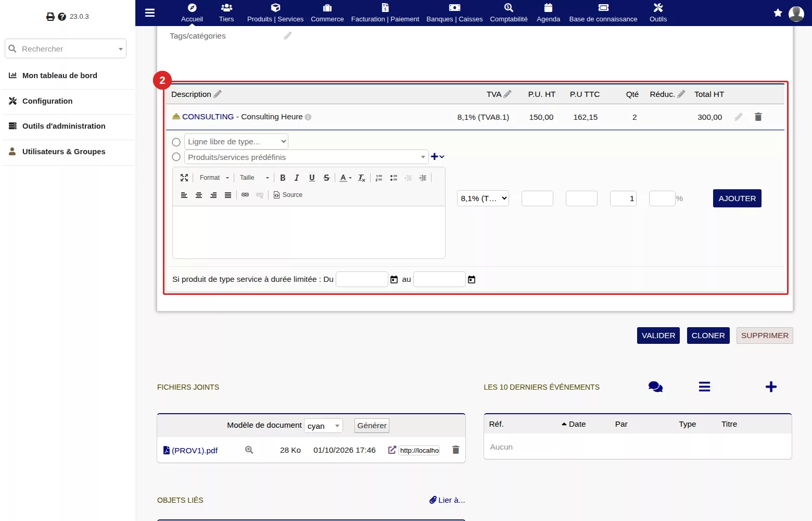This screenshot has width=812, height=521.
Task: Open the Format dropdown in editor
Action: tap(214, 178)
